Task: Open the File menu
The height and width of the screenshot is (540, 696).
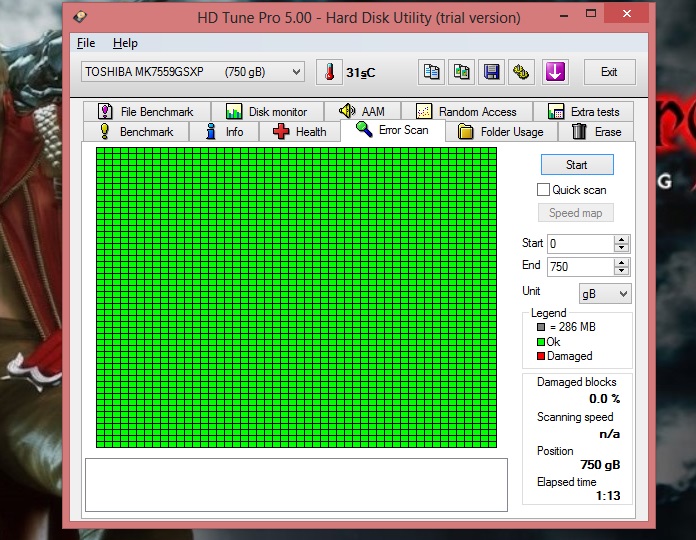Action: [86, 43]
